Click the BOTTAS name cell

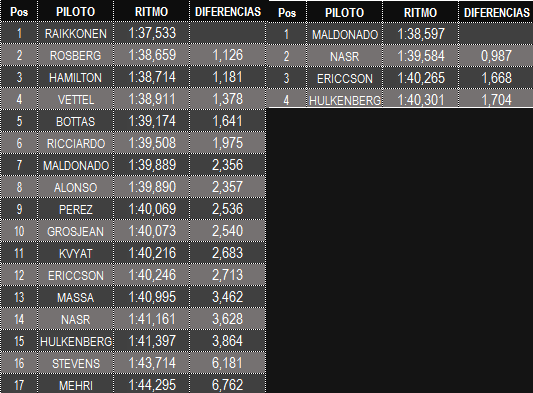[75, 121]
